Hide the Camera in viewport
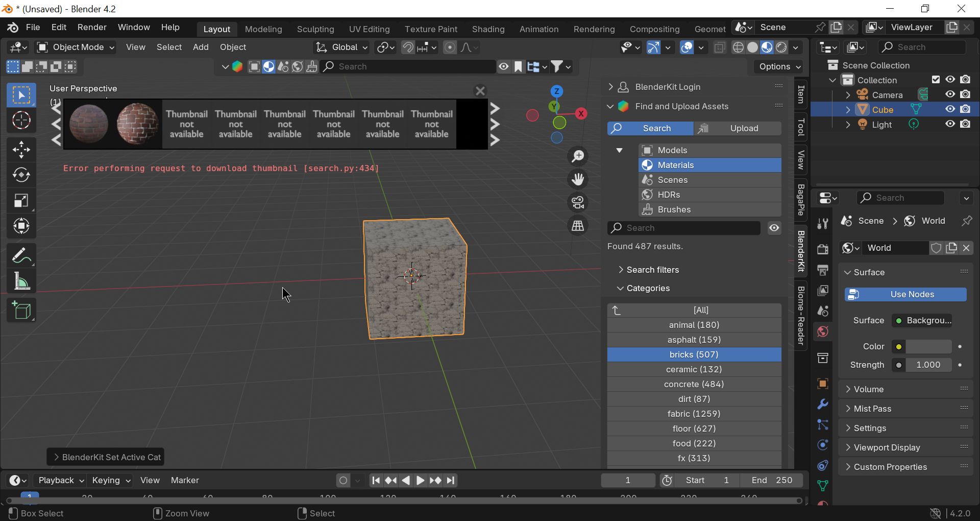 [950, 95]
